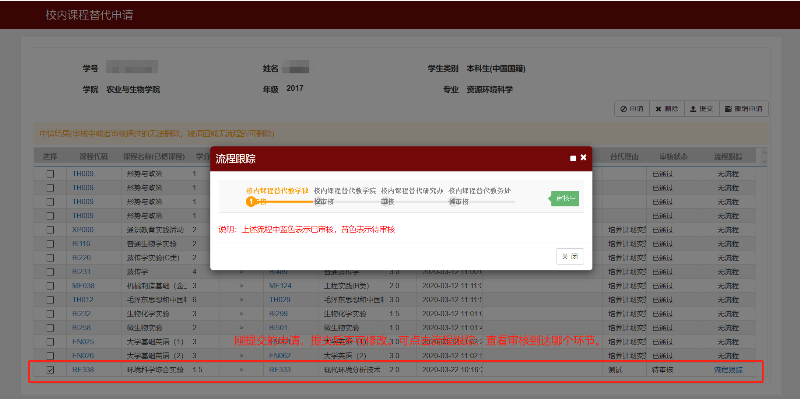Select the checkbox for the TH012 毛泽东思想 row
800x399 pixels.
[50, 300]
